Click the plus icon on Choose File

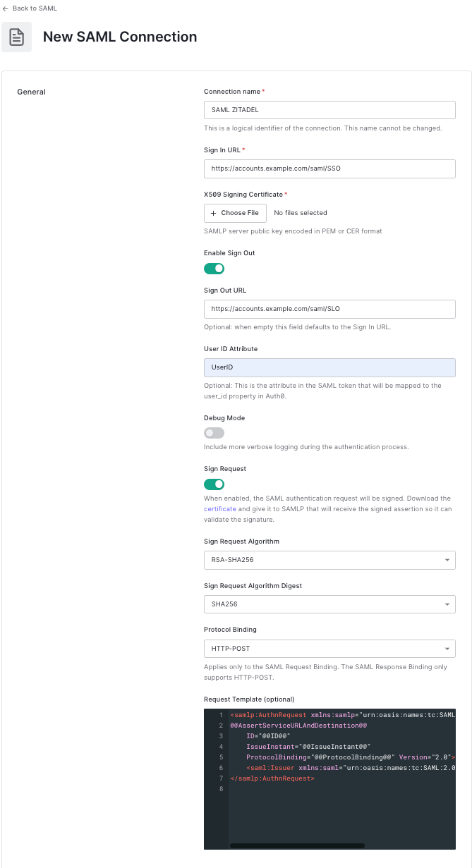[x=214, y=213]
